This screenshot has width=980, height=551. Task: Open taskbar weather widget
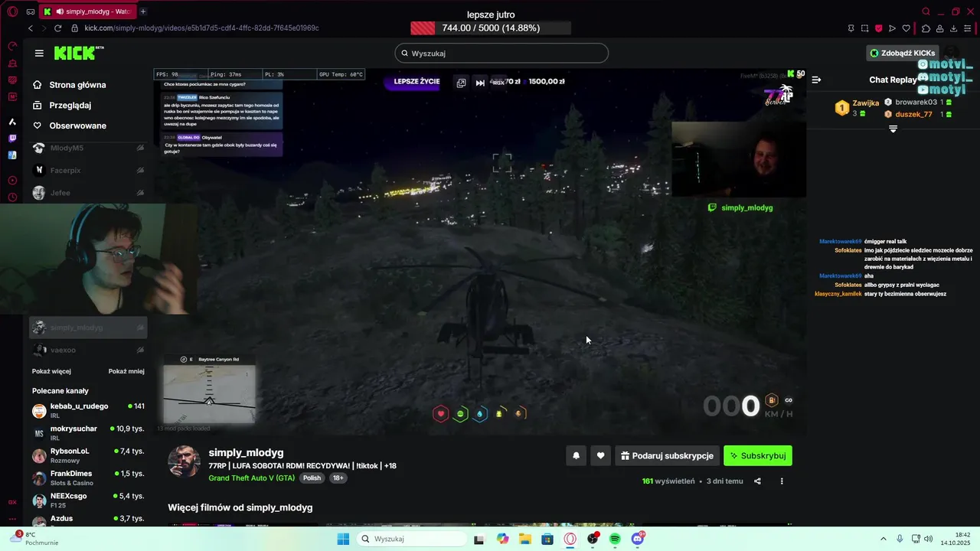34,539
